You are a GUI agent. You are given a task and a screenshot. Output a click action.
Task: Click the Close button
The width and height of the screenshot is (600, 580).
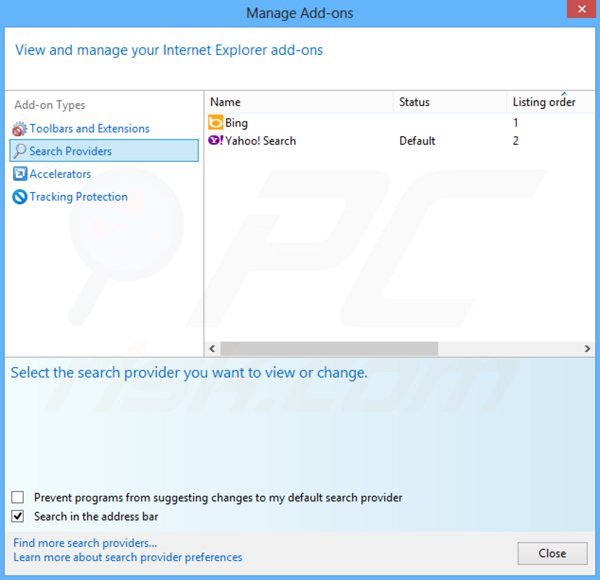pyautogui.click(x=552, y=553)
